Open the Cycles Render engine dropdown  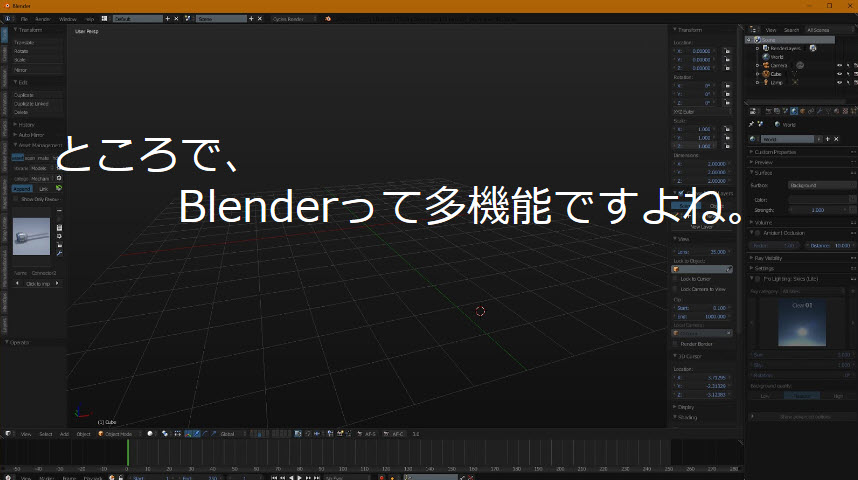click(293, 19)
